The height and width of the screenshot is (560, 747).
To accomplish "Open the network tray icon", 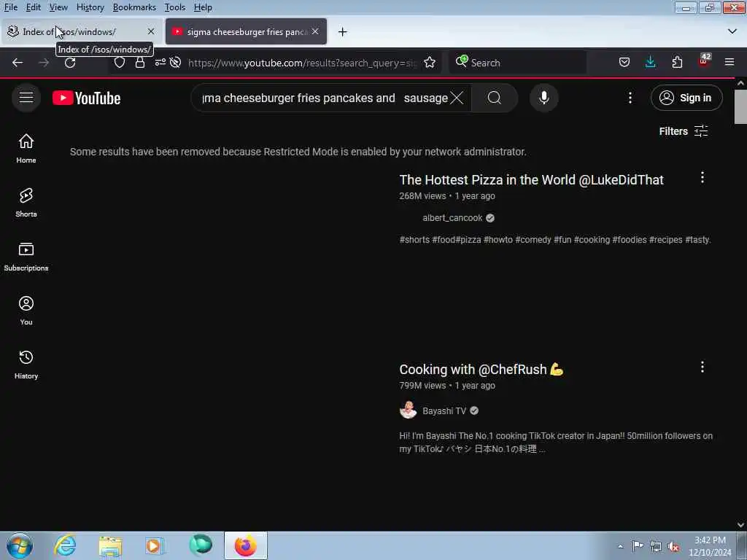I will [x=656, y=546].
